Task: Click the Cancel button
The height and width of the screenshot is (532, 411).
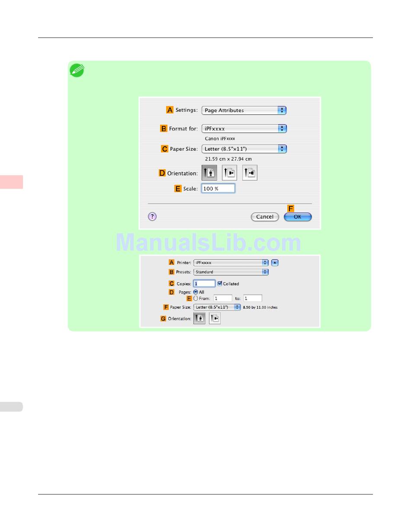Action: tap(265, 217)
